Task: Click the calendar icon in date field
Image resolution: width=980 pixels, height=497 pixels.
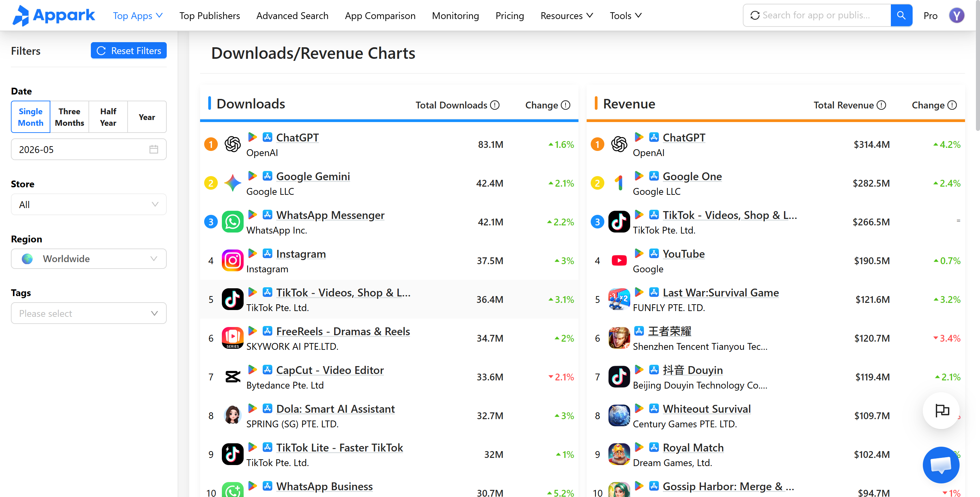Action: coord(154,149)
